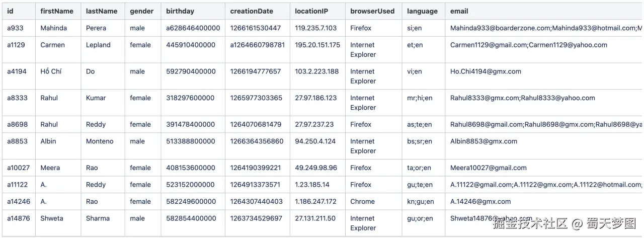Click the email Meera10027@gmail.com
Screen dimensions: 644x238
click(488, 168)
